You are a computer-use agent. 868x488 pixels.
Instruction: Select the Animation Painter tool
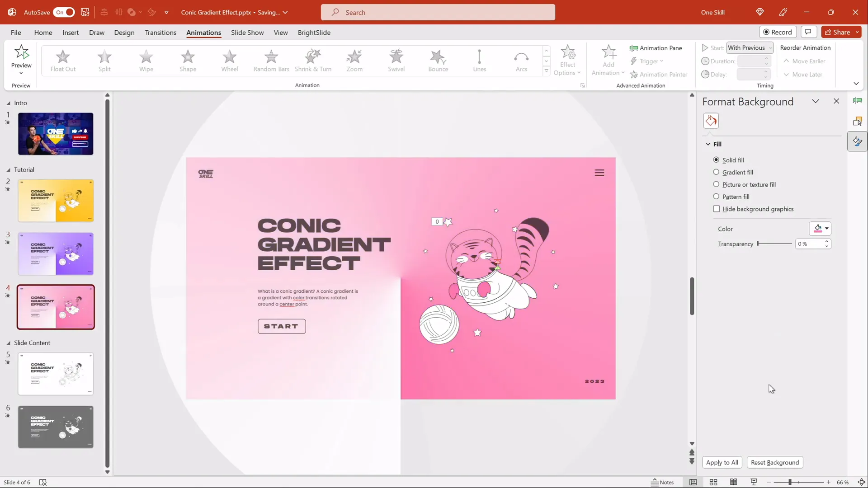(x=659, y=74)
